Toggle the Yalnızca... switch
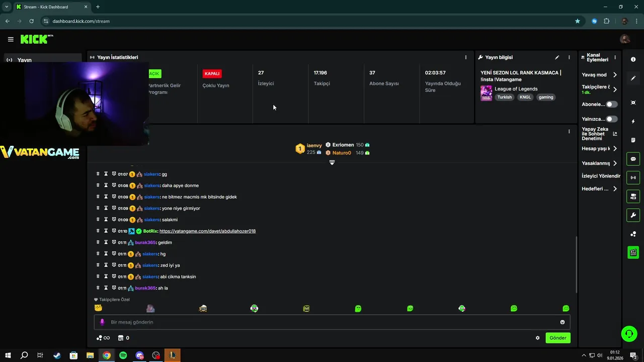The width and height of the screenshot is (644, 362). 611,119
